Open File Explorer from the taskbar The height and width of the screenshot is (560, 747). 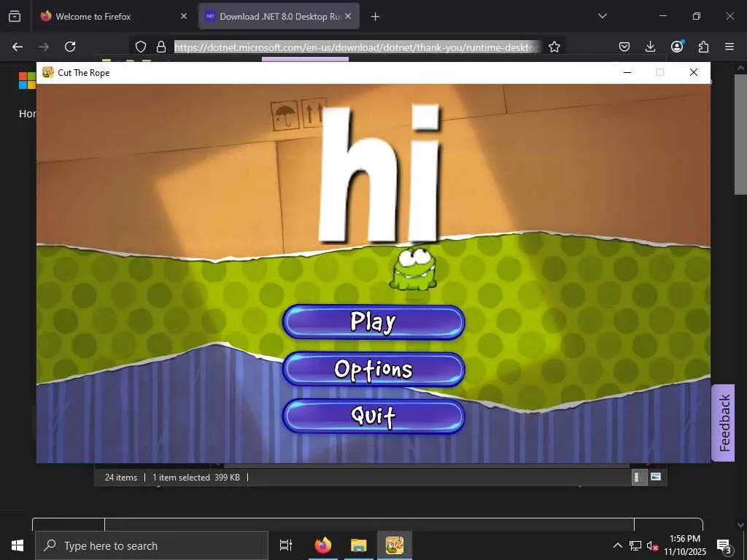(359, 545)
